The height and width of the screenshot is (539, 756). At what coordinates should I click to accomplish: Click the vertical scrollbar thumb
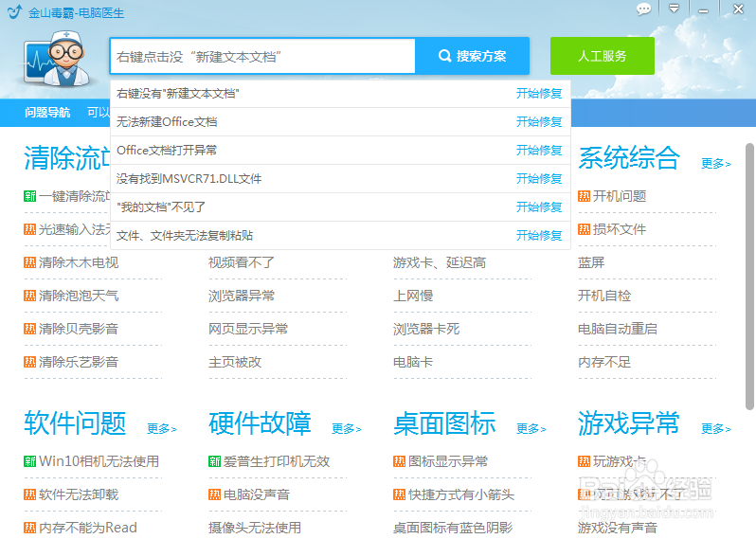pos(749,277)
